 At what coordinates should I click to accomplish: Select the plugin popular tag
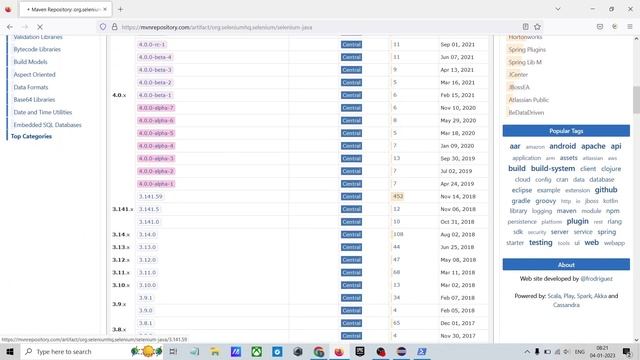tap(577, 221)
